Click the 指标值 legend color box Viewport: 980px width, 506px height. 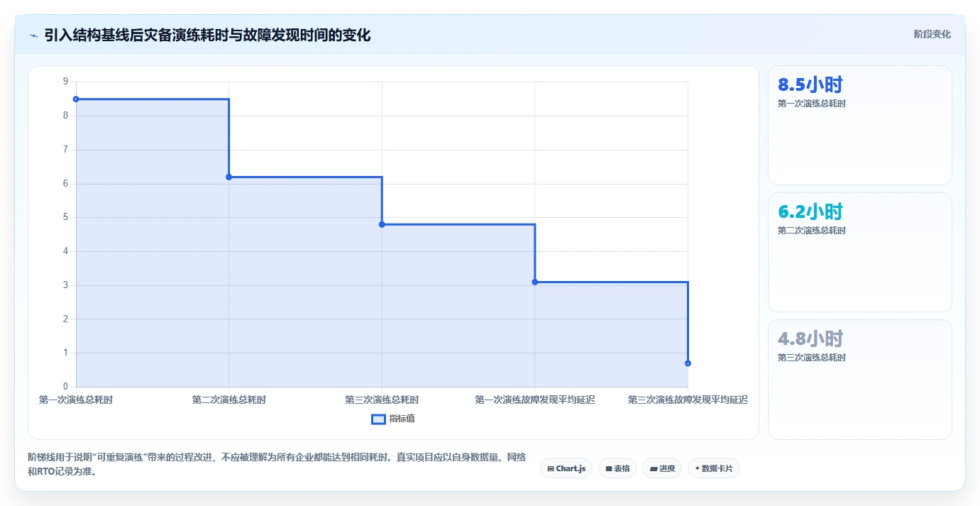coord(378,419)
